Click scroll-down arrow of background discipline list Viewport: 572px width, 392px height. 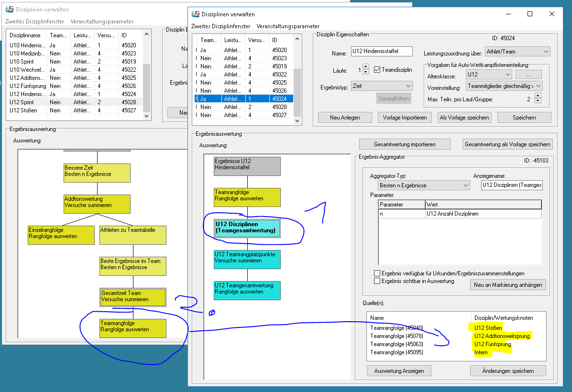pos(147,116)
